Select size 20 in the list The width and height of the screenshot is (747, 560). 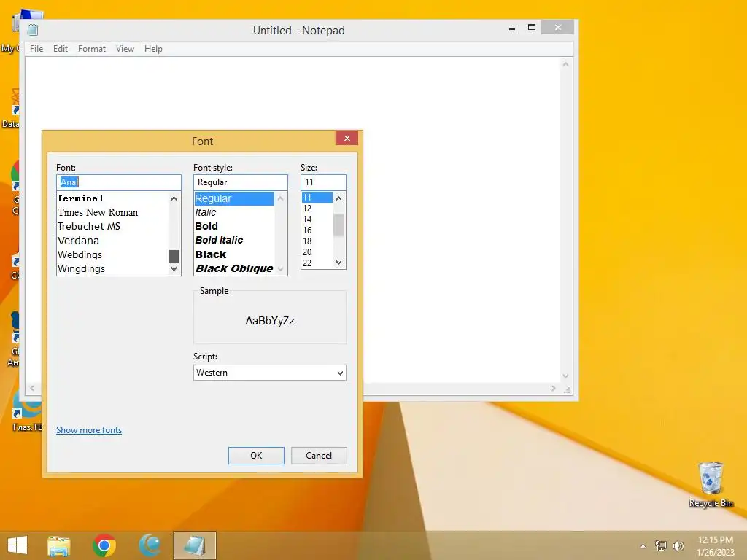coord(317,252)
